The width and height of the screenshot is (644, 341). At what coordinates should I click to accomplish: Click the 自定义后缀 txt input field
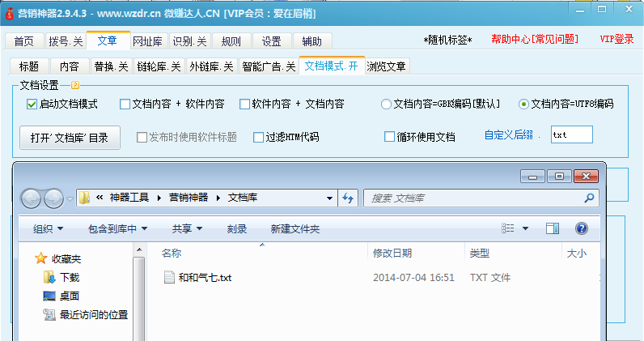click(571, 134)
